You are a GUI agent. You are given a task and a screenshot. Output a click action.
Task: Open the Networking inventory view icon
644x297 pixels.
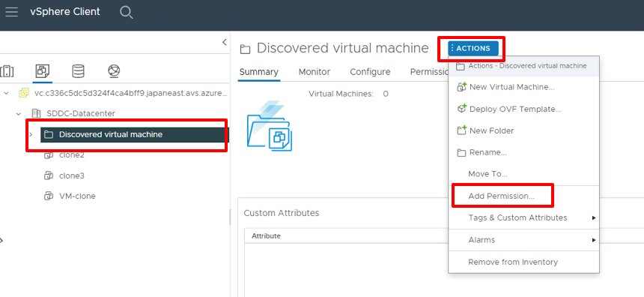coord(114,71)
